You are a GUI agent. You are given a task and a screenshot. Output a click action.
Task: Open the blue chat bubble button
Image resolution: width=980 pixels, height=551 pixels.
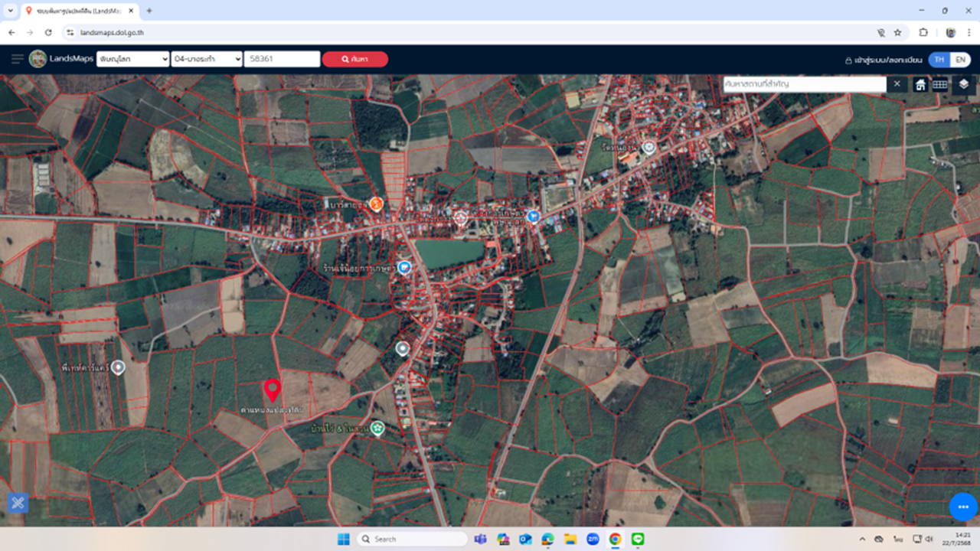(962, 507)
